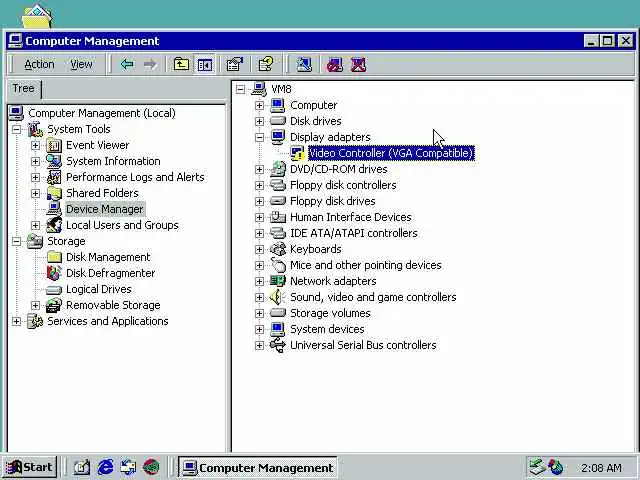This screenshot has height=480, width=640.
Task: Open the View menu
Action: tap(81, 64)
